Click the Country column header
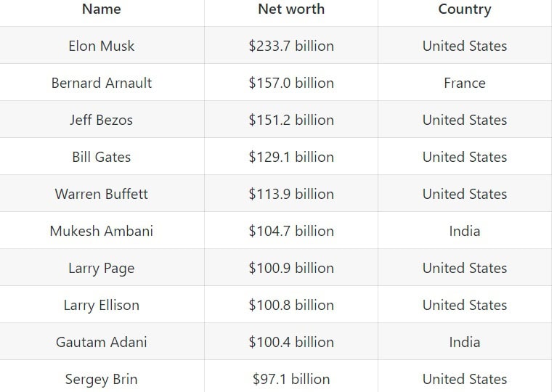This screenshot has width=557, height=392. point(465,9)
